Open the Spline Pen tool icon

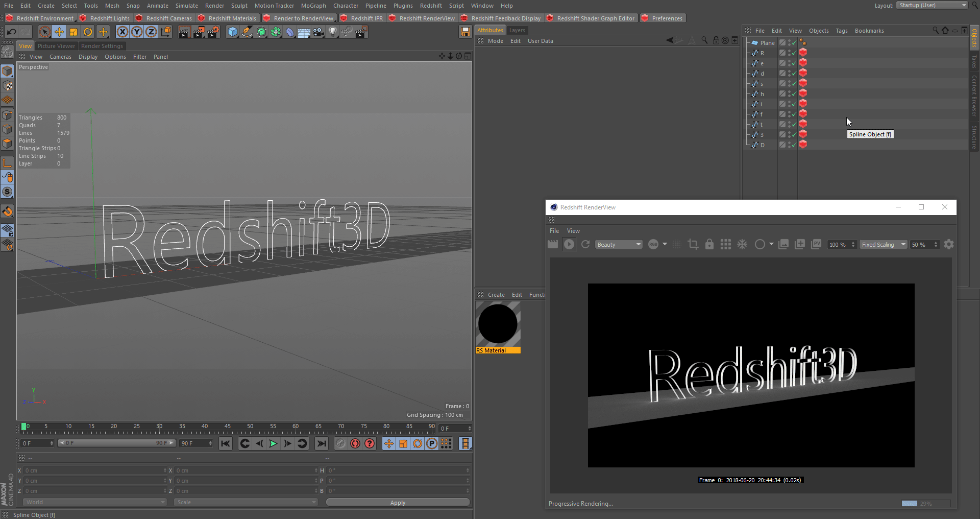point(247,32)
